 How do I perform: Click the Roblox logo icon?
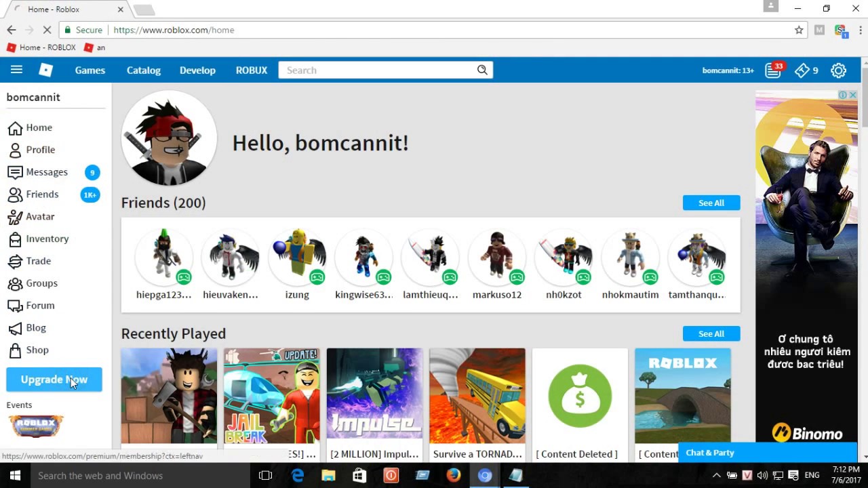[x=45, y=70]
